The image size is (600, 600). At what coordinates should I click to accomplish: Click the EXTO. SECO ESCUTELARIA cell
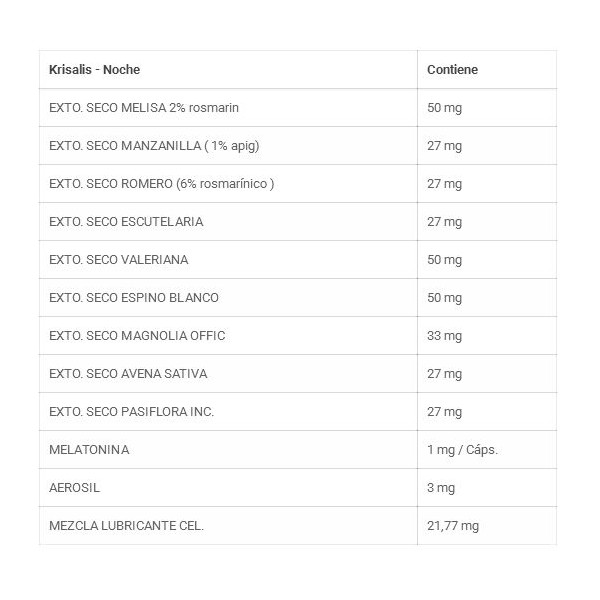pyautogui.click(x=126, y=221)
